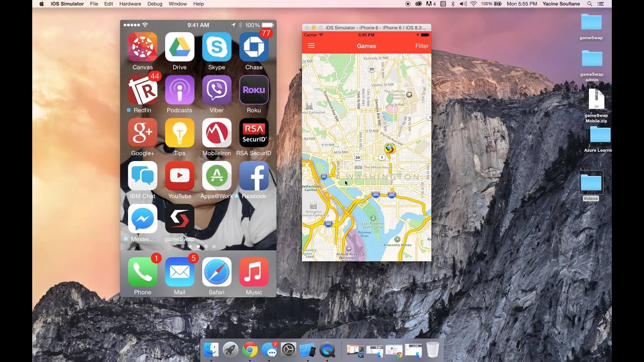Image resolution: width=644 pixels, height=362 pixels.
Task: Open System Preferences from the dock
Action: pyautogui.click(x=288, y=350)
